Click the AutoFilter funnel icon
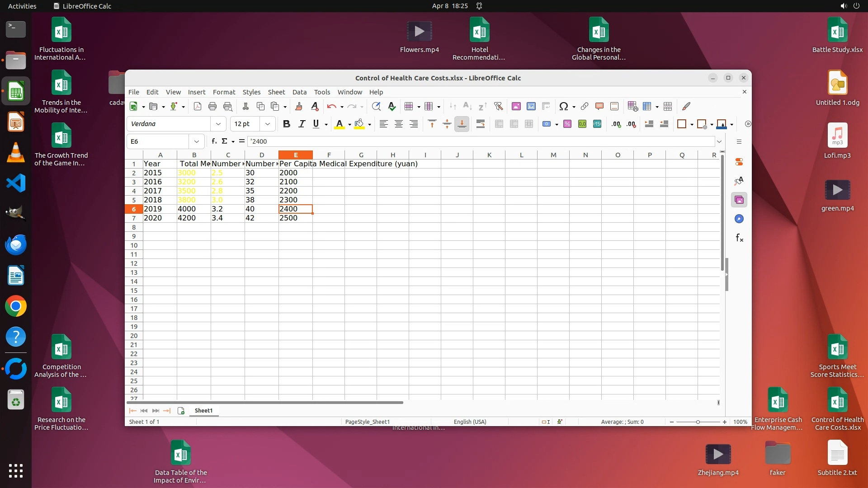The height and width of the screenshot is (488, 868). click(x=498, y=106)
